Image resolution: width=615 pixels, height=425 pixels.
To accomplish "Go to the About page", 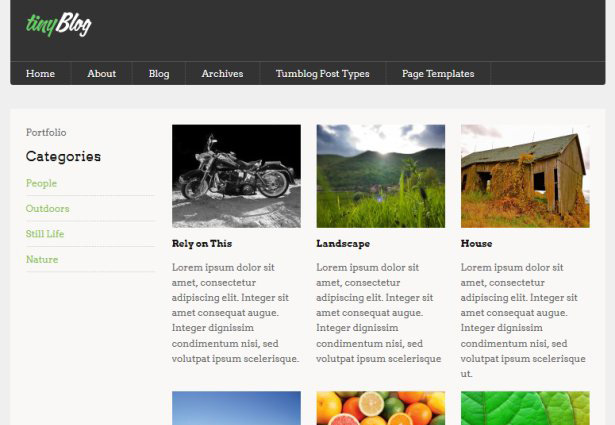I will click(x=102, y=74).
